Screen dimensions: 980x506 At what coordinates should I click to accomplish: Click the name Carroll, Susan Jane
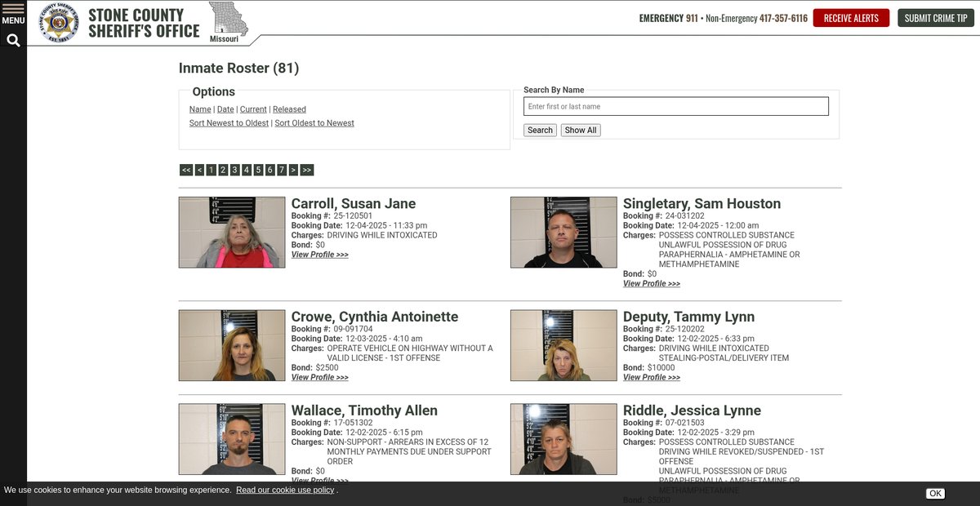[x=354, y=204]
